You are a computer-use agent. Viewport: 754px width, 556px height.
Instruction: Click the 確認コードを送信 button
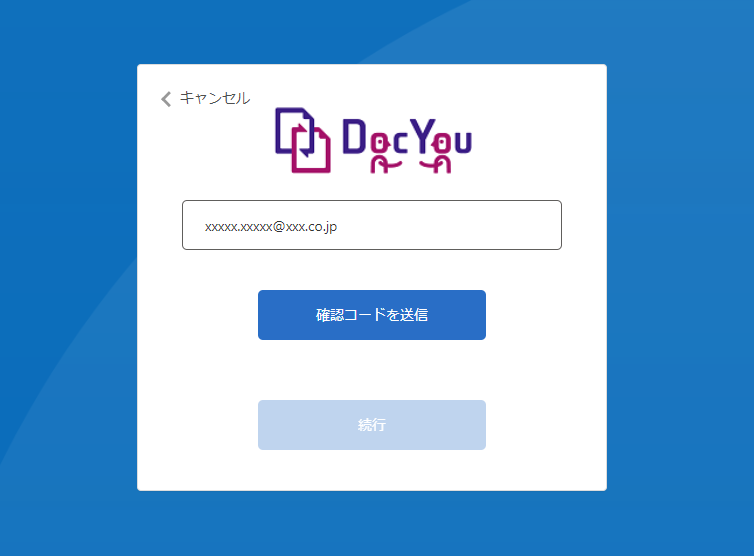[x=372, y=315]
